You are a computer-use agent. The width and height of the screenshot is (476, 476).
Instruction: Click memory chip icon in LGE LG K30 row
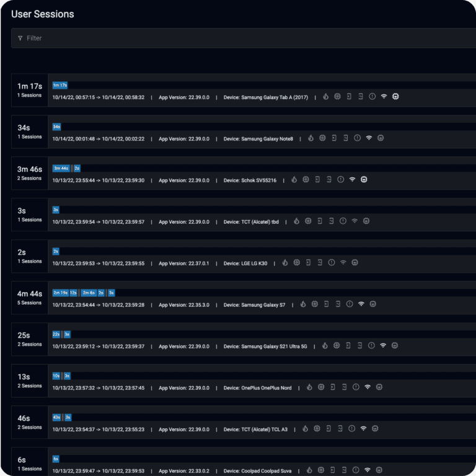[355, 263]
